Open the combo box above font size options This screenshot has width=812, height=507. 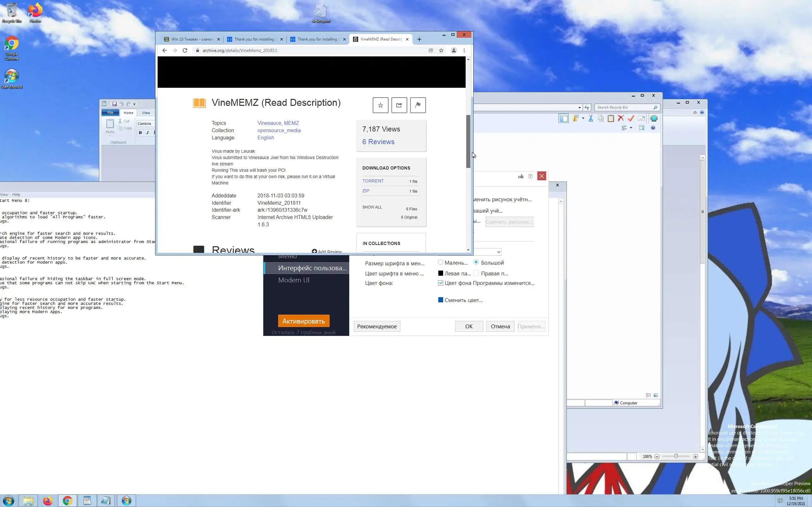point(499,252)
